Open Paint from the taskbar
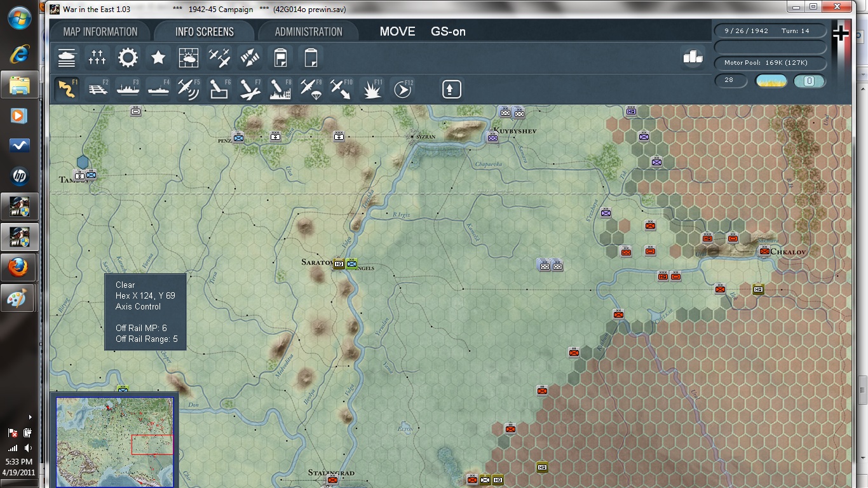This screenshot has width=868, height=488. (x=19, y=298)
